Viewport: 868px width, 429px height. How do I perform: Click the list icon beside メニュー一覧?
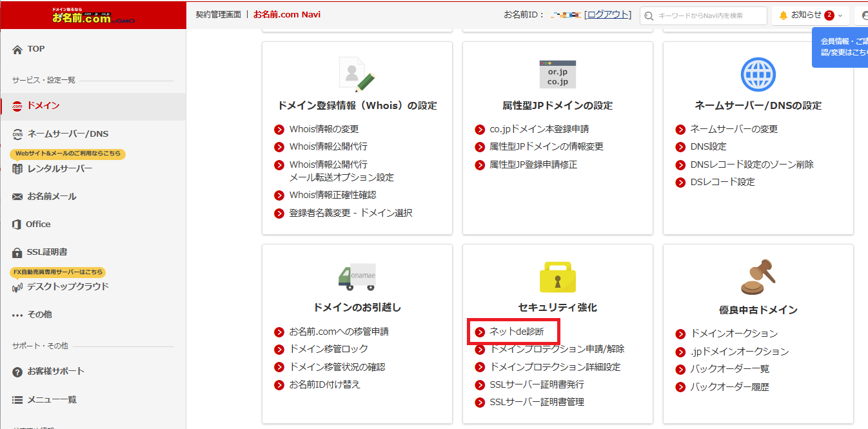(x=17, y=400)
